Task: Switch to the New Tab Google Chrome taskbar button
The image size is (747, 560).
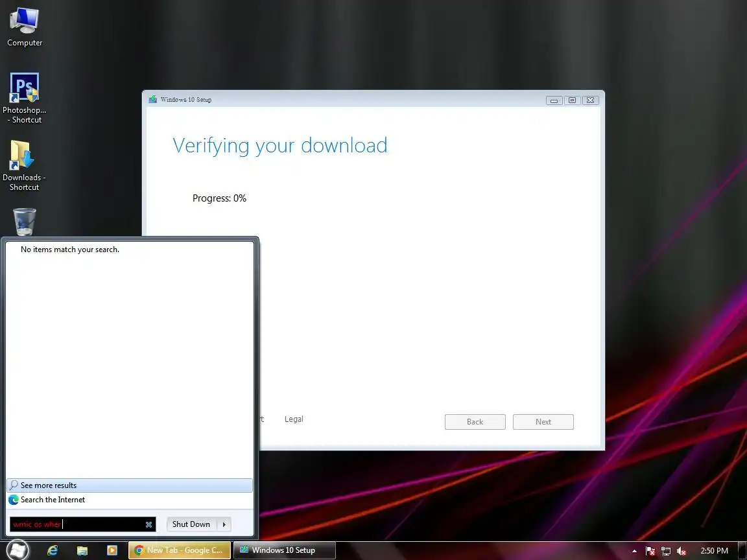Action: tap(180, 550)
